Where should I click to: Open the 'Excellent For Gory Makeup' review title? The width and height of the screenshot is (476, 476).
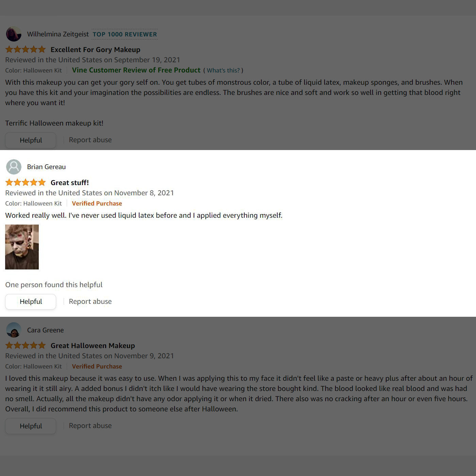pos(95,50)
